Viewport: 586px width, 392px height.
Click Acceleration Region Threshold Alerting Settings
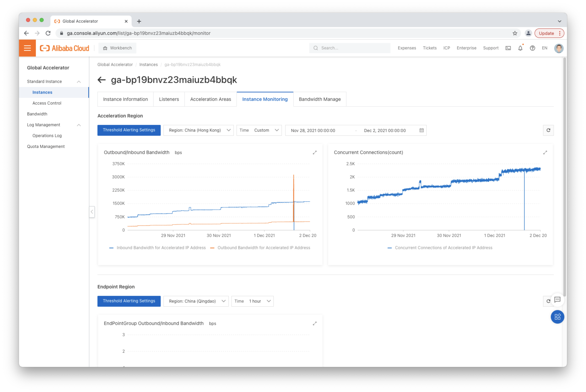(x=129, y=130)
